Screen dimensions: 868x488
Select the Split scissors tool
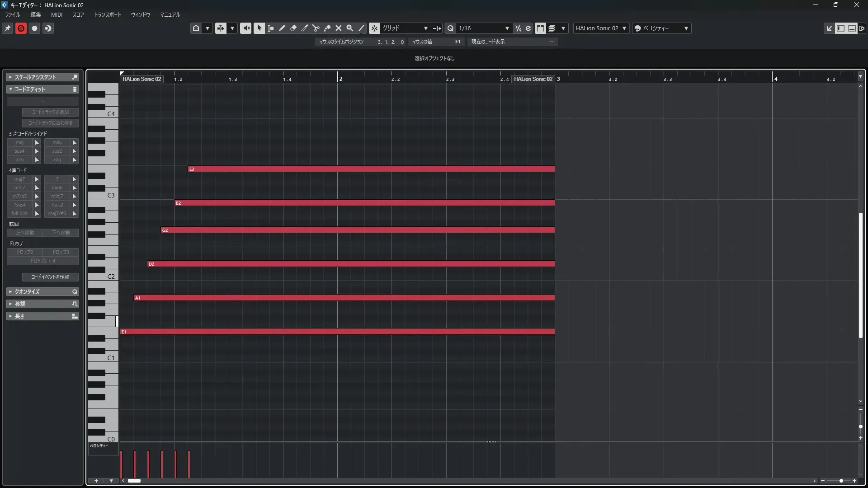(x=316, y=28)
